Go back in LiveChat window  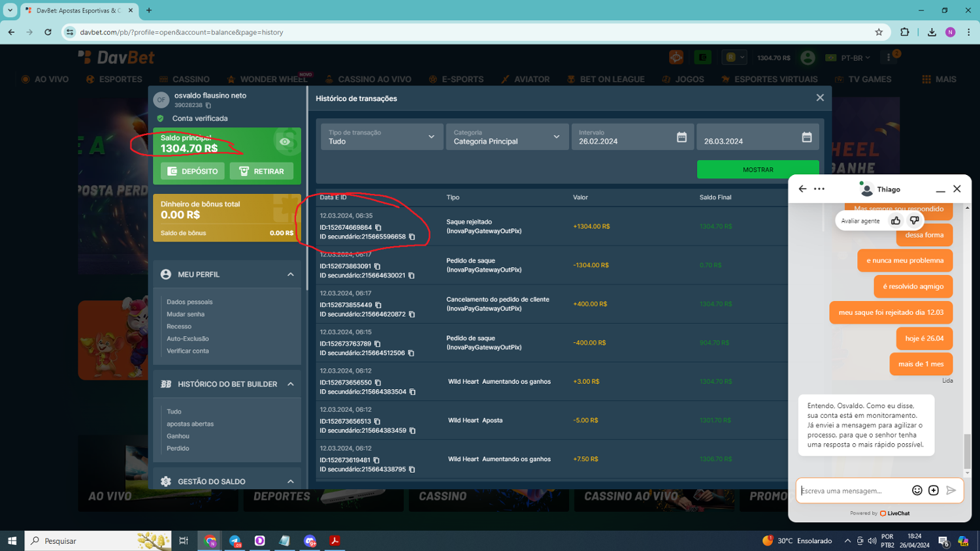[x=802, y=189]
